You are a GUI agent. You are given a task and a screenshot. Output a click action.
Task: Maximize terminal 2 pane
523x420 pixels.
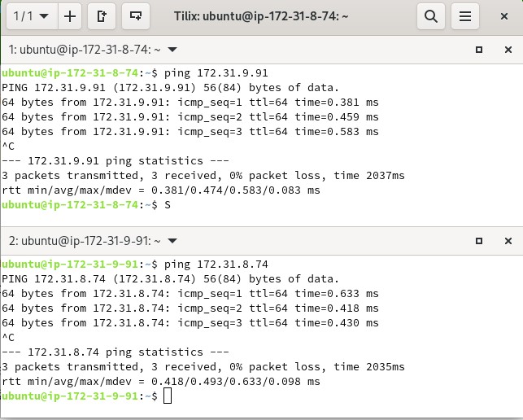coord(479,240)
